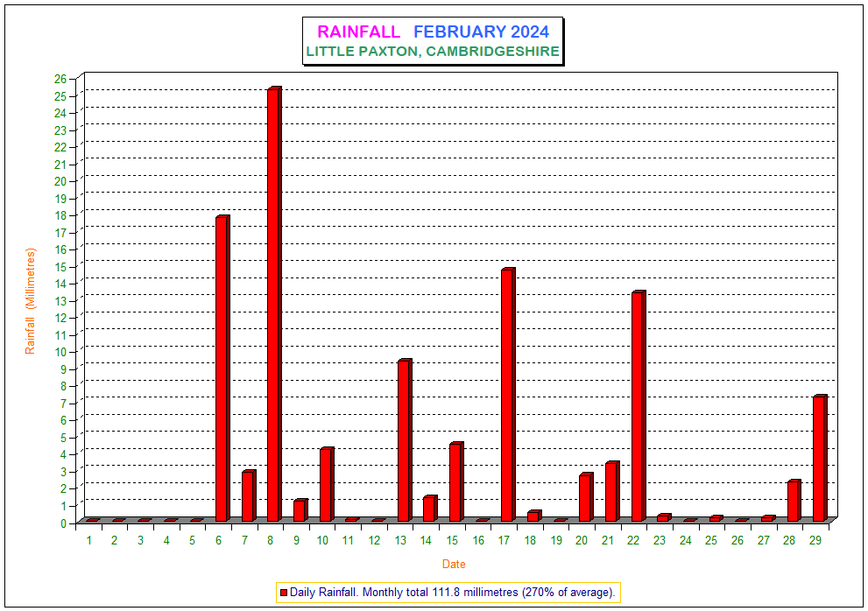
Task: Click the 'RAINFALL' title word in magenta
Action: [x=359, y=32]
